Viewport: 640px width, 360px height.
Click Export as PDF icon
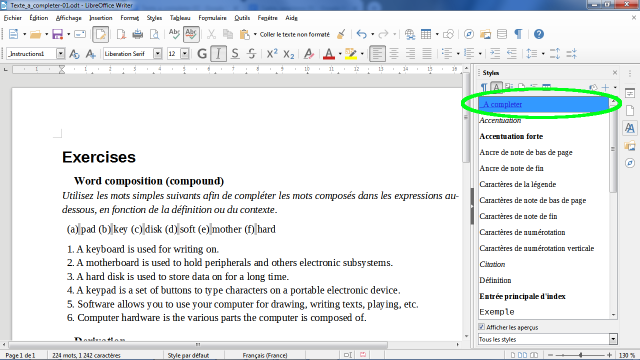pos(121,34)
